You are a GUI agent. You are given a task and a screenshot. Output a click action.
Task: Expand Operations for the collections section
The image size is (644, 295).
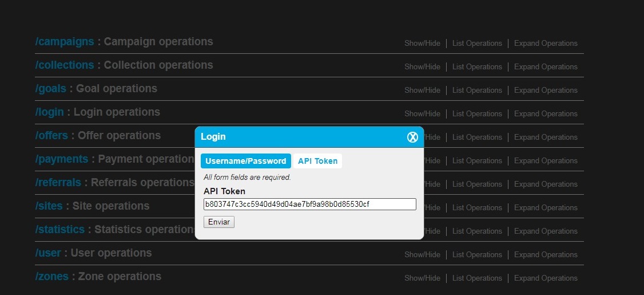546,67
